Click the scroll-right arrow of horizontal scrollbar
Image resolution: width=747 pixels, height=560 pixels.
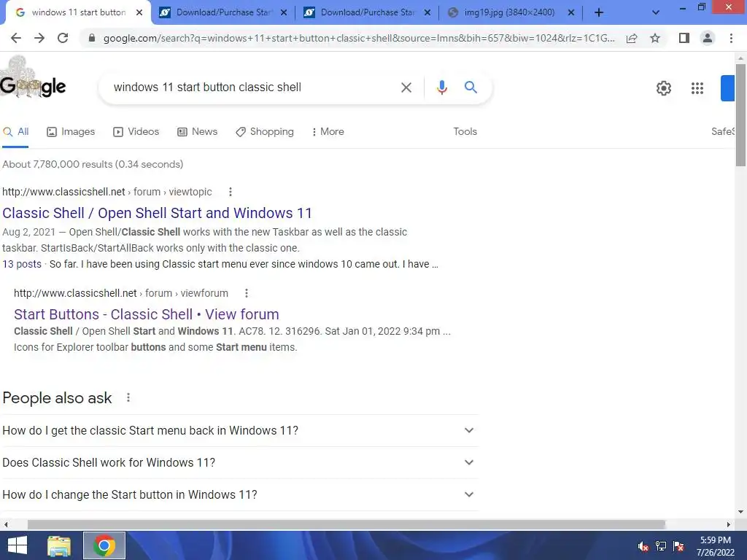click(729, 524)
